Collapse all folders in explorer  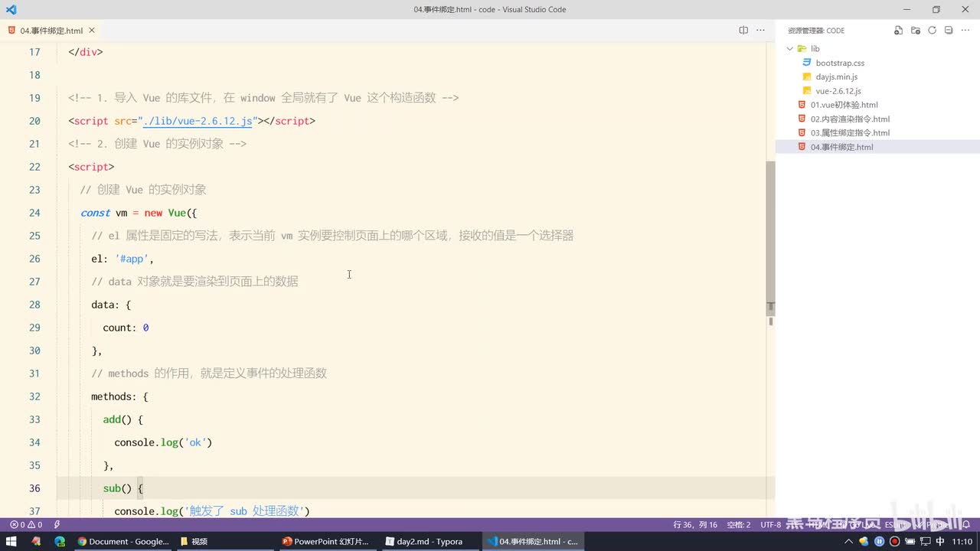coord(949,31)
